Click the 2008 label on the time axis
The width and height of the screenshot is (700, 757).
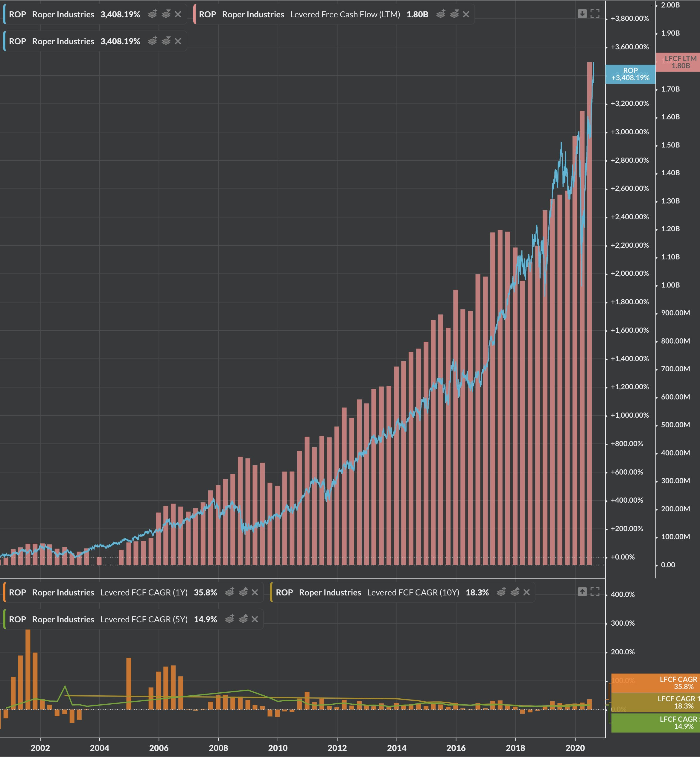click(218, 748)
